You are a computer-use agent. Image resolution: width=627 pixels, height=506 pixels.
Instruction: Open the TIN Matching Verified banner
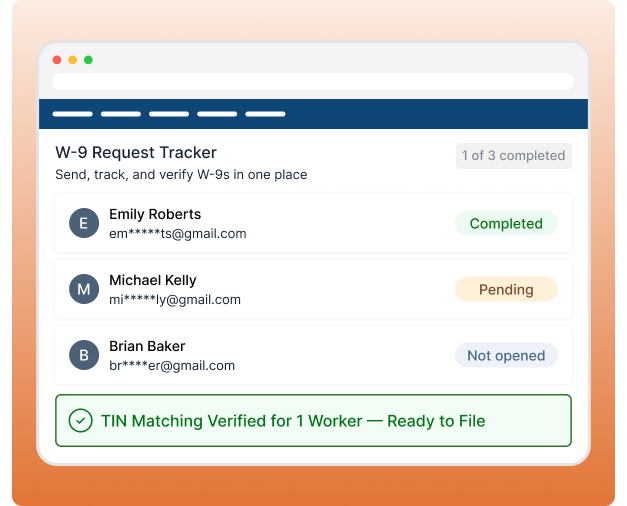pos(313,421)
